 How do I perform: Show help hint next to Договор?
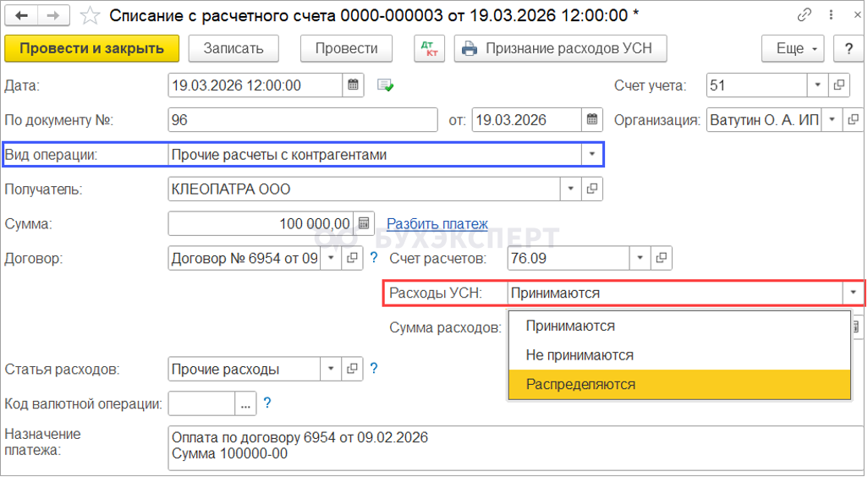tap(374, 257)
